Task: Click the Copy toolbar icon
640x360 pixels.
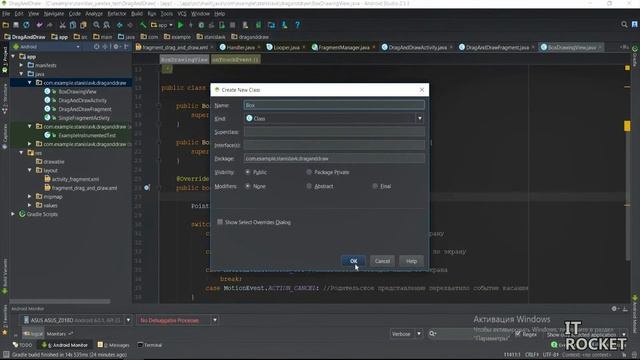Action: click(73, 25)
